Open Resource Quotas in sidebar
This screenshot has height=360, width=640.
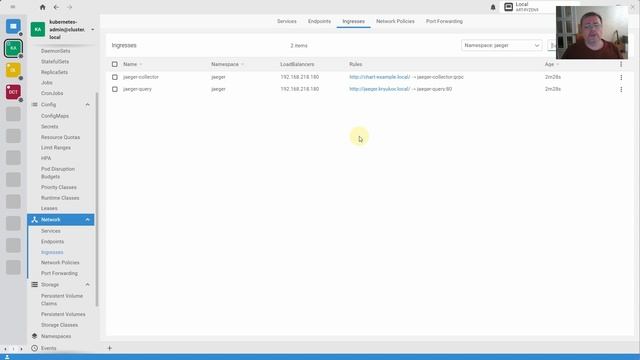pos(60,137)
